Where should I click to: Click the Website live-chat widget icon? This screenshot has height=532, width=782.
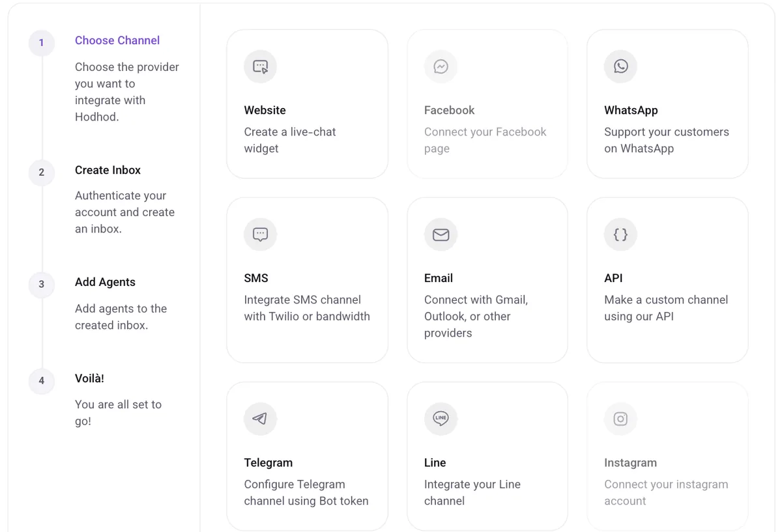tap(261, 66)
